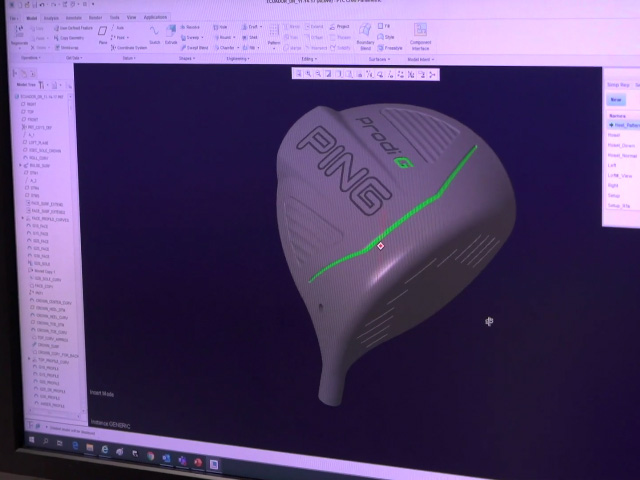Click the Shell tool
This screenshot has height=480, width=640.
click(250, 38)
